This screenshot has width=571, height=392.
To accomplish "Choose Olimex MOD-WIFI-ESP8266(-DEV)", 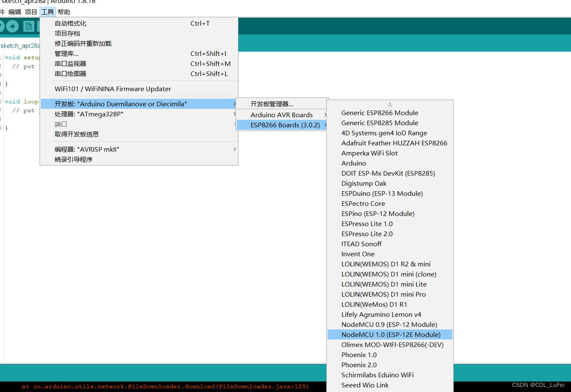I will point(390,345).
